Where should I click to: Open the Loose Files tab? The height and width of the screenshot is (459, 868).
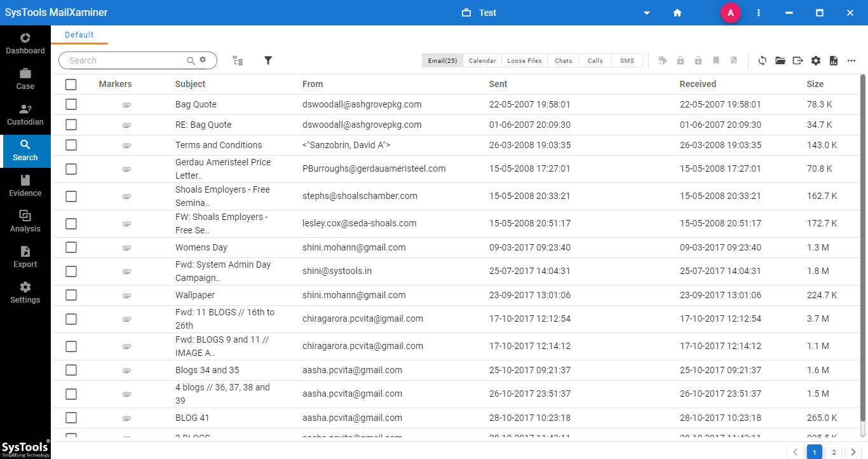(525, 60)
